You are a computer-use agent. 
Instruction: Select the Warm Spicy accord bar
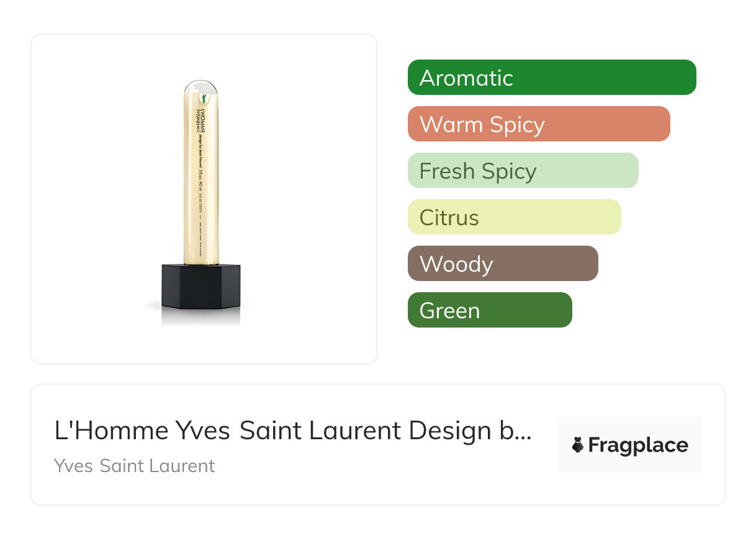click(x=538, y=124)
